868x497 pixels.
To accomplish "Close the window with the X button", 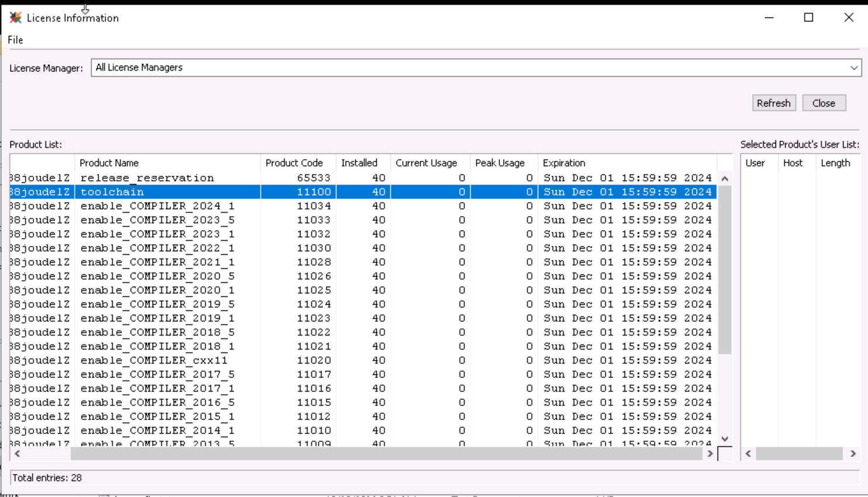I will [x=849, y=18].
